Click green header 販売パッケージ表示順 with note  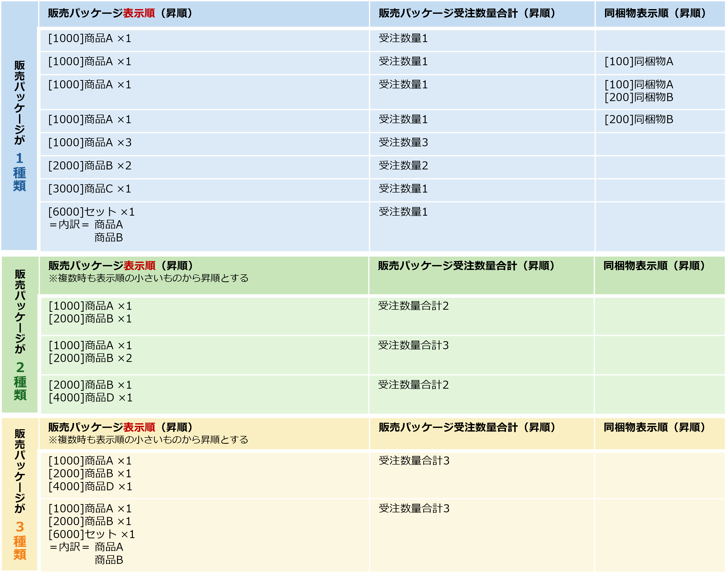(148, 272)
